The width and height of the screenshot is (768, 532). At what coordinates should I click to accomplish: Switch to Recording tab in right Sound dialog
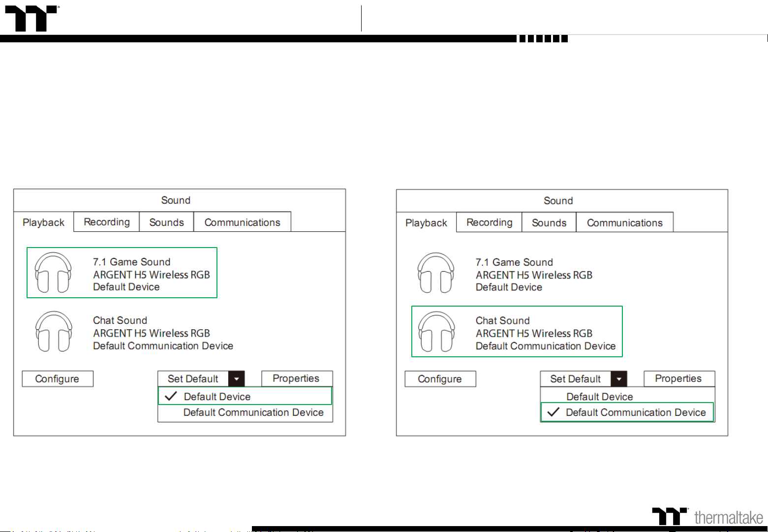pyautogui.click(x=490, y=222)
